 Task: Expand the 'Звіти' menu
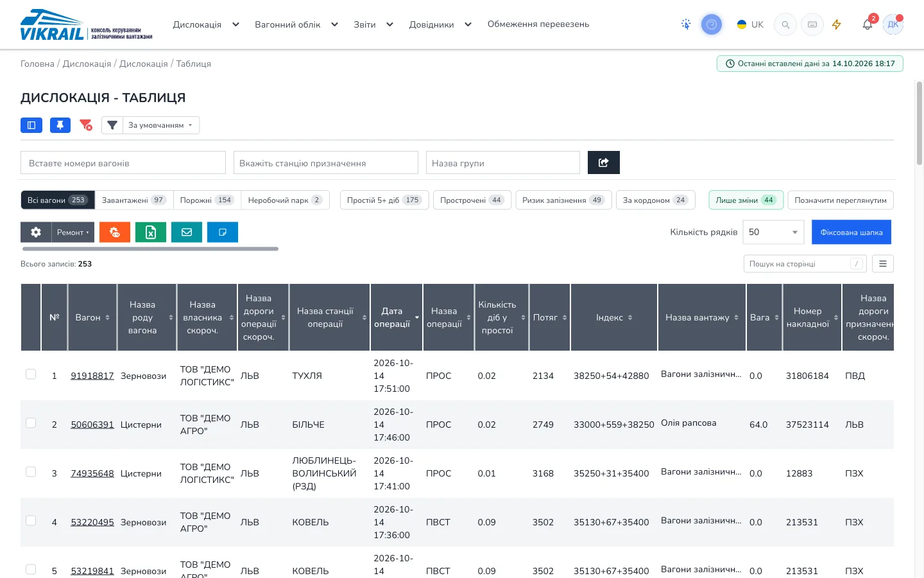click(x=373, y=24)
